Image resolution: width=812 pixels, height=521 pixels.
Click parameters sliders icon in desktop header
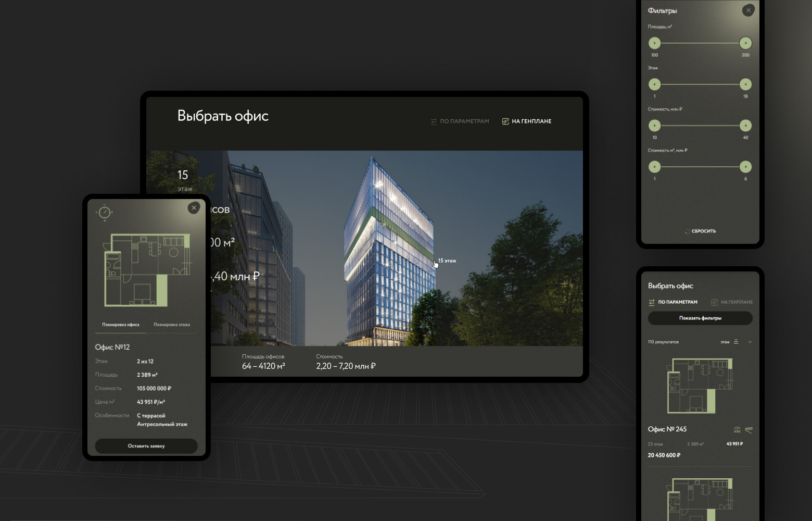(434, 121)
